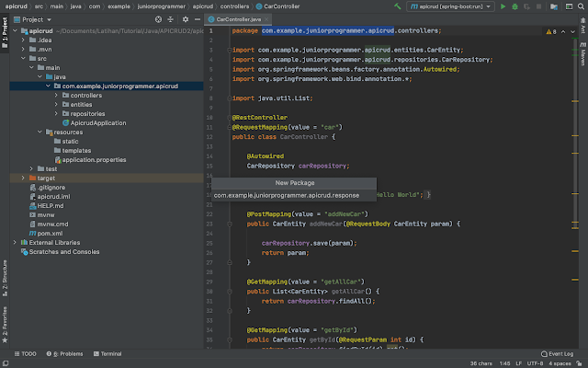This screenshot has width=588, height=368.
Task: Collapse the main folder
Action: click(x=31, y=67)
